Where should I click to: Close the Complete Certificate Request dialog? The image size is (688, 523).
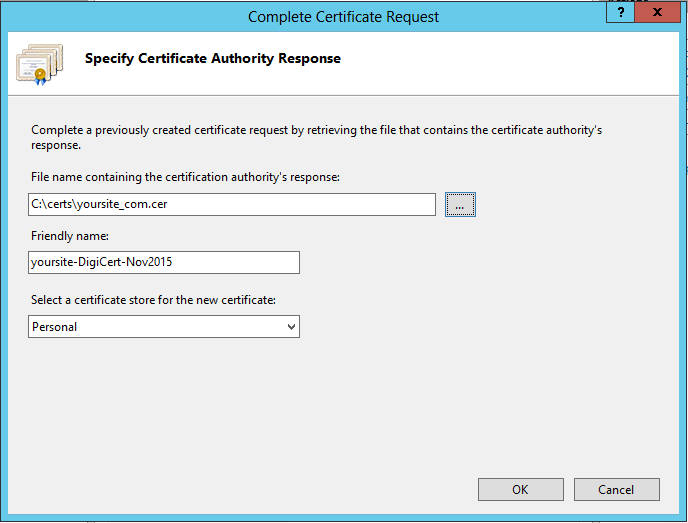[x=658, y=12]
